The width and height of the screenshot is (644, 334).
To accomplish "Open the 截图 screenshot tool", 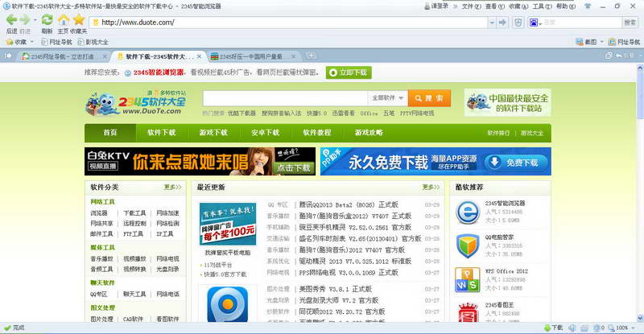I will click(586, 42).
